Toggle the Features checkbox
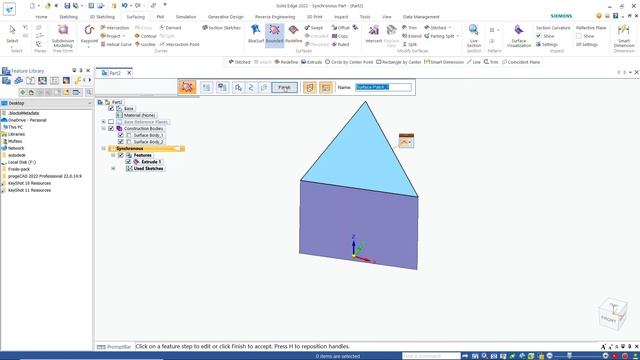The image size is (640, 360). 121,155
